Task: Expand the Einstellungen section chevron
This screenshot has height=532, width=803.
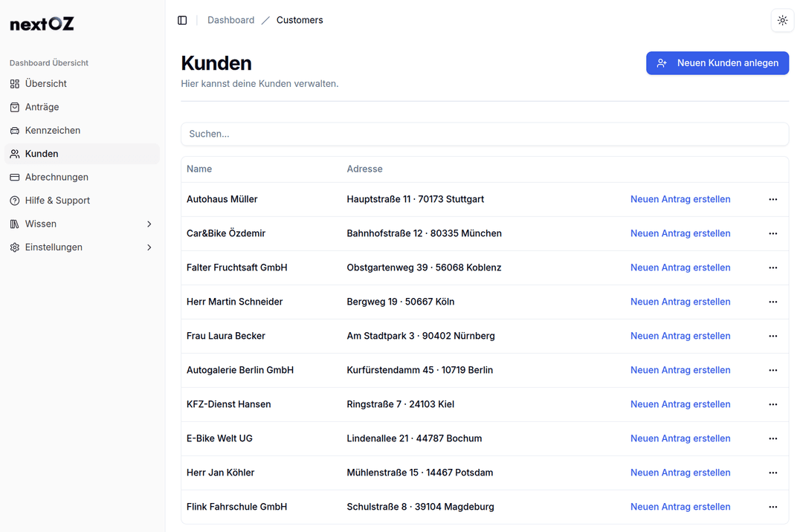Action: (x=149, y=247)
